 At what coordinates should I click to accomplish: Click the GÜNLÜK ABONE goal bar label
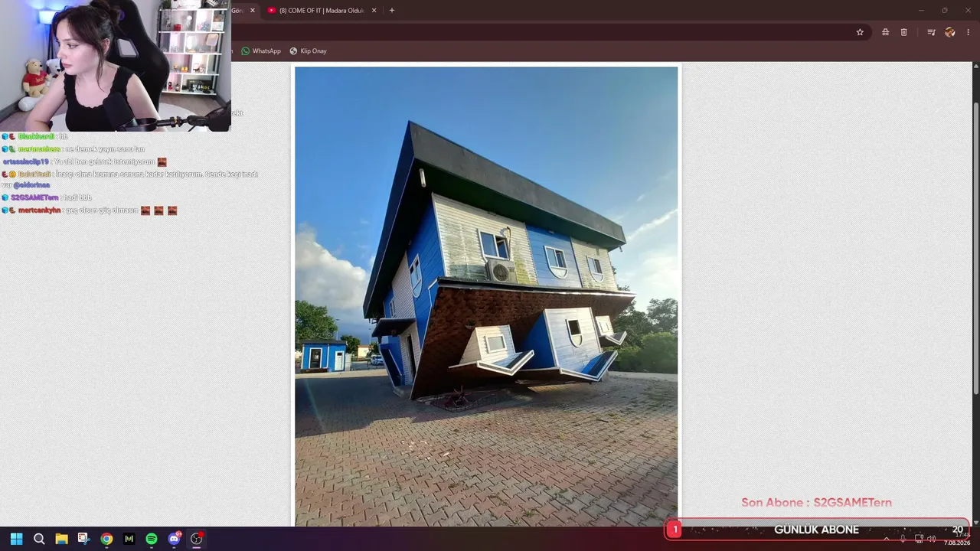pos(816,530)
